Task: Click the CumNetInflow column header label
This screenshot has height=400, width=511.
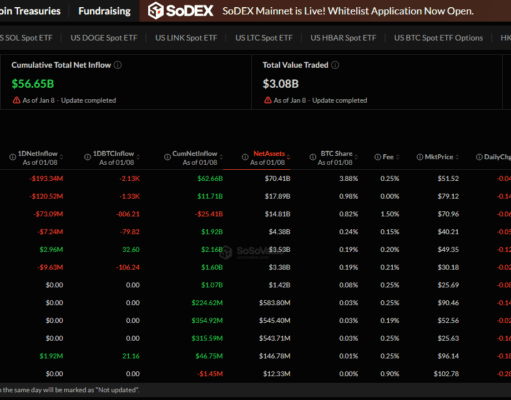Action: (x=195, y=154)
